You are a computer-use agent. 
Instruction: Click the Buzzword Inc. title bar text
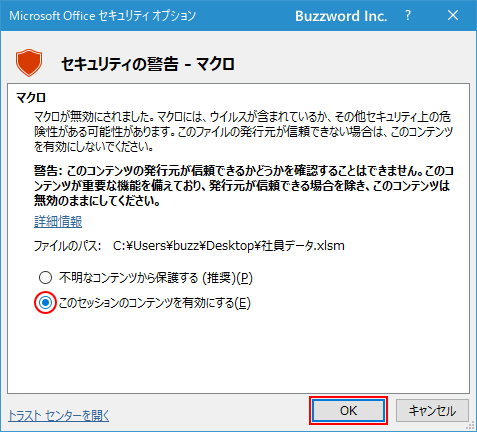point(341,16)
